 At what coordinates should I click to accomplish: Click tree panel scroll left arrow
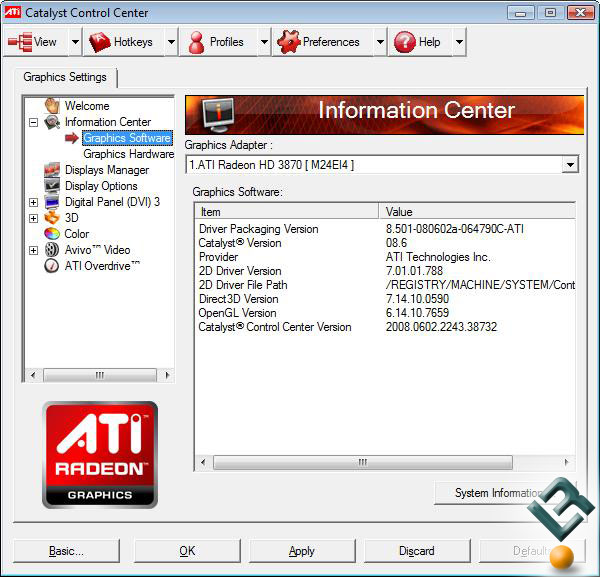33,375
